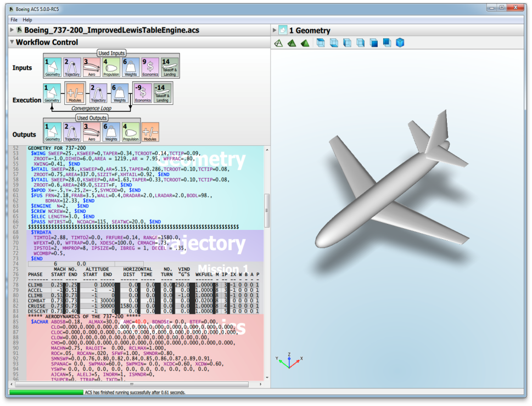Image resolution: width=532 pixels, height=406 pixels.
Task: Open the Geometry output icon
Action: pyautogui.click(x=53, y=132)
